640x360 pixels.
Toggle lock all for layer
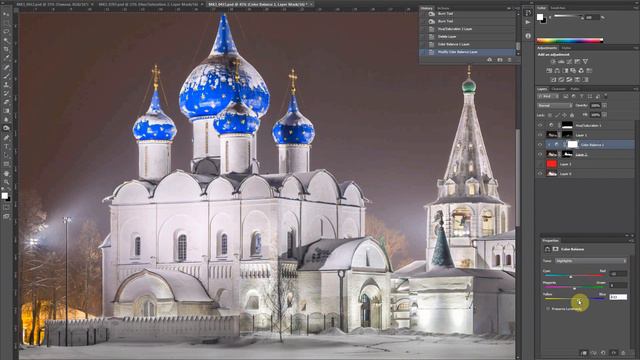[572, 115]
